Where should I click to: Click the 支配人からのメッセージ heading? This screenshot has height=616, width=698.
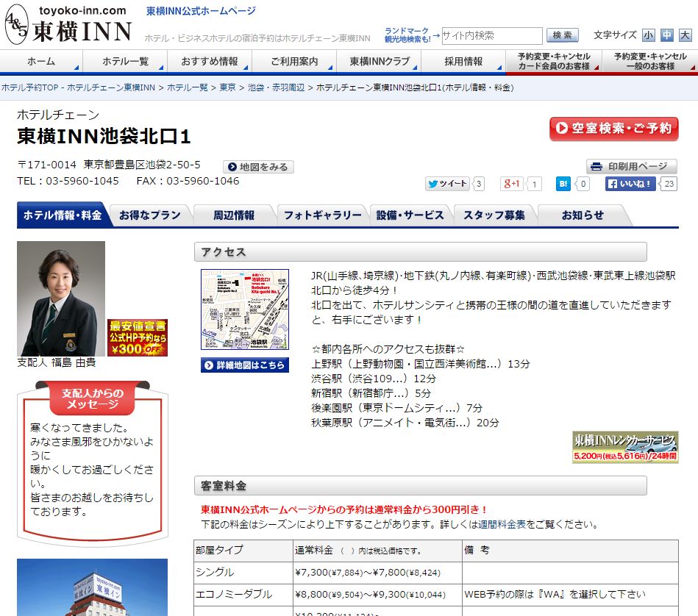point(93,398)
